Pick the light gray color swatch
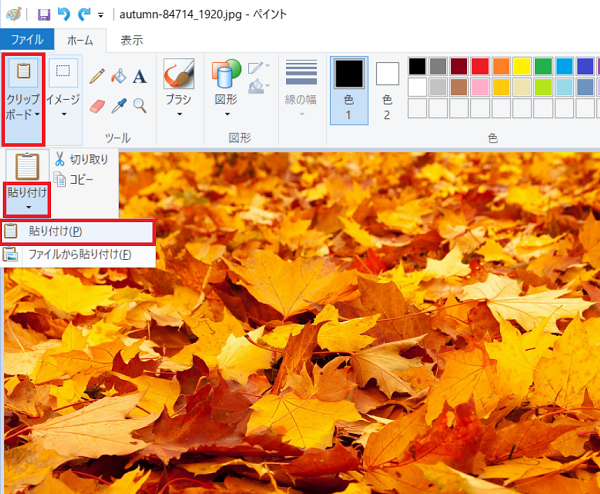The height and width of the screenshot is (494, 600). pyautogui.click(x=438, y=87)
